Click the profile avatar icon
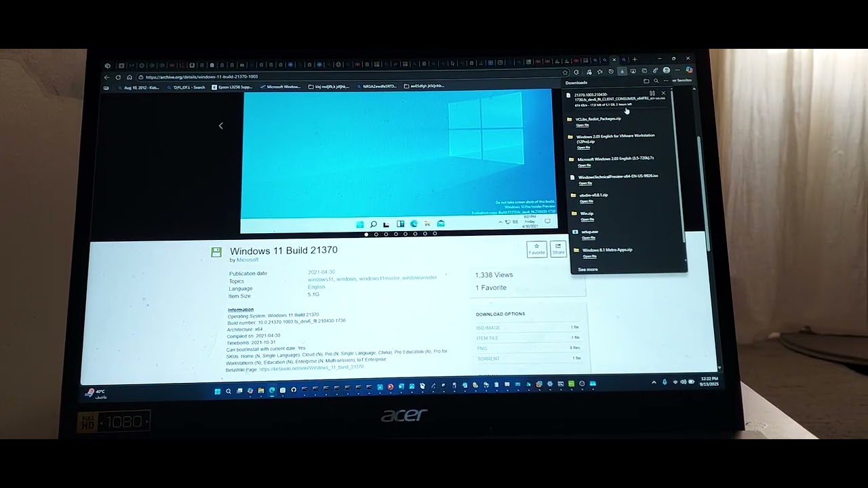This screenshot has width=868, height=488. [667, 70]
